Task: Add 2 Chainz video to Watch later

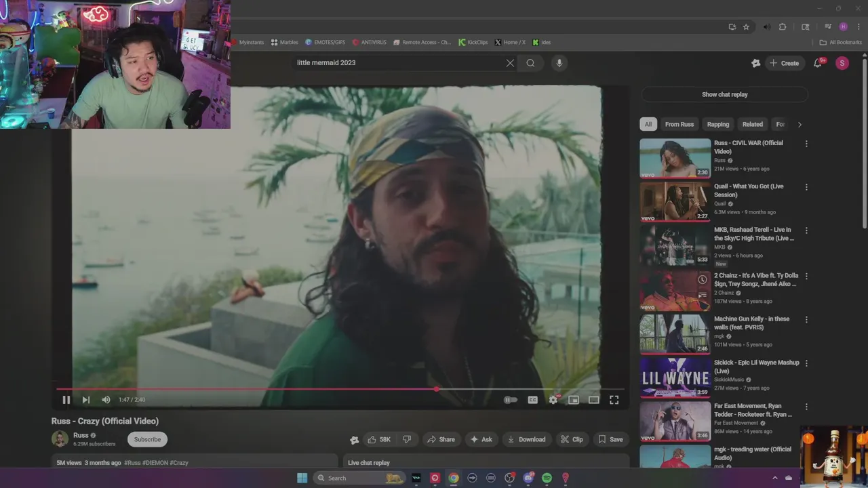Action: (703, 280)
